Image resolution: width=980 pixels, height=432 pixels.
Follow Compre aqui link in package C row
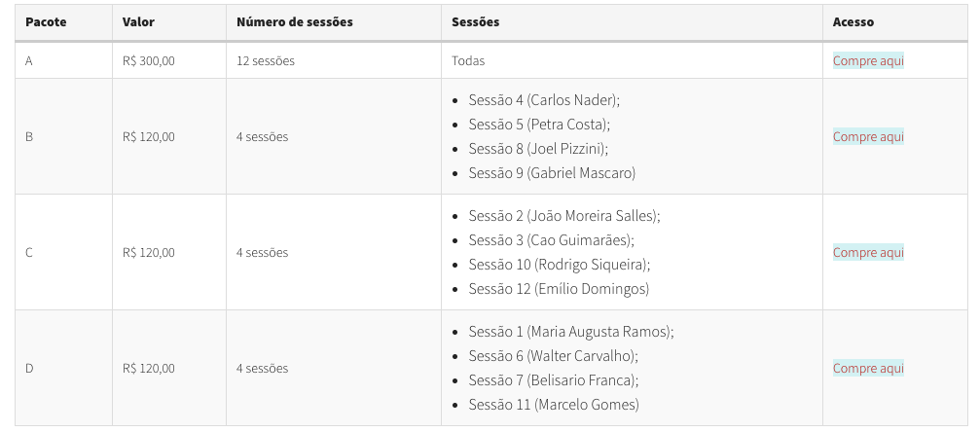pos(868,253)
